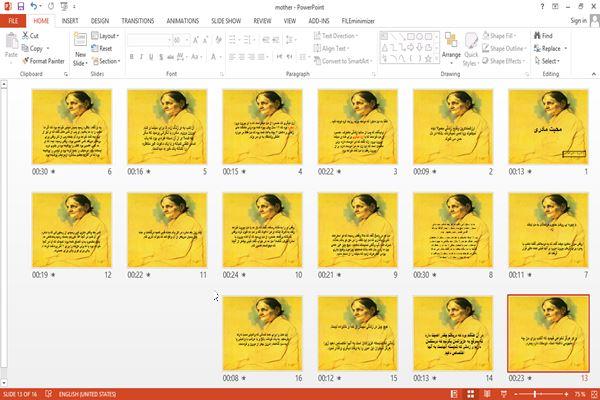Select slide 1 thumbnail

(x=548, y=127)
